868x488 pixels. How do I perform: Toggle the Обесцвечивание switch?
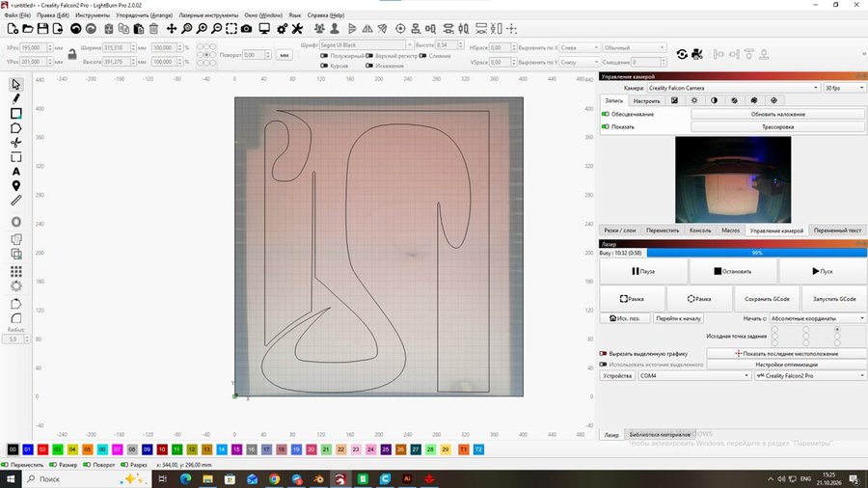(605, 114)
